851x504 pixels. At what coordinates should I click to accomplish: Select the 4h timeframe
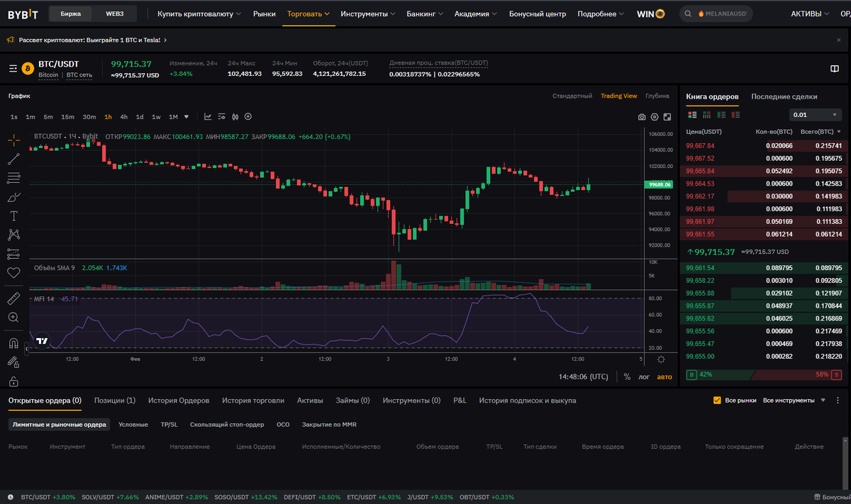pos(124,117)
